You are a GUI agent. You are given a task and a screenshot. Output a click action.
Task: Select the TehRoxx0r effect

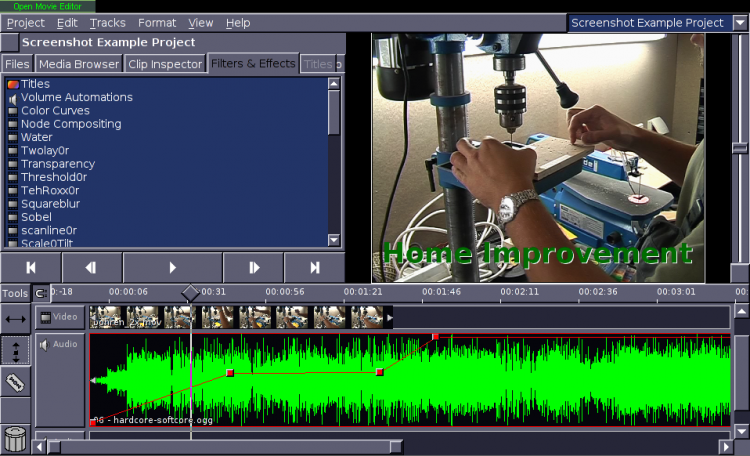tap(50, 191)
